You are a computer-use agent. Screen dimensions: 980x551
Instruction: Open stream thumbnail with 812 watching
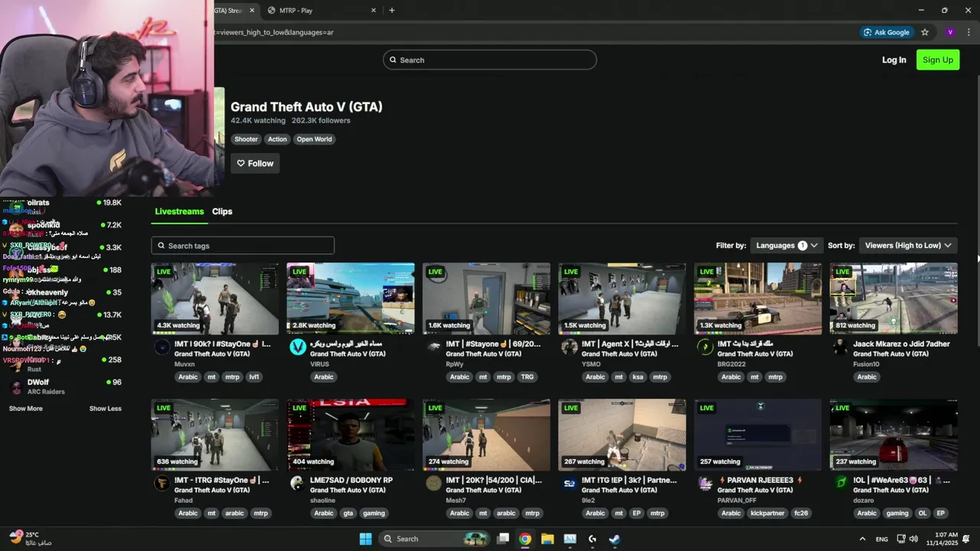893,298
